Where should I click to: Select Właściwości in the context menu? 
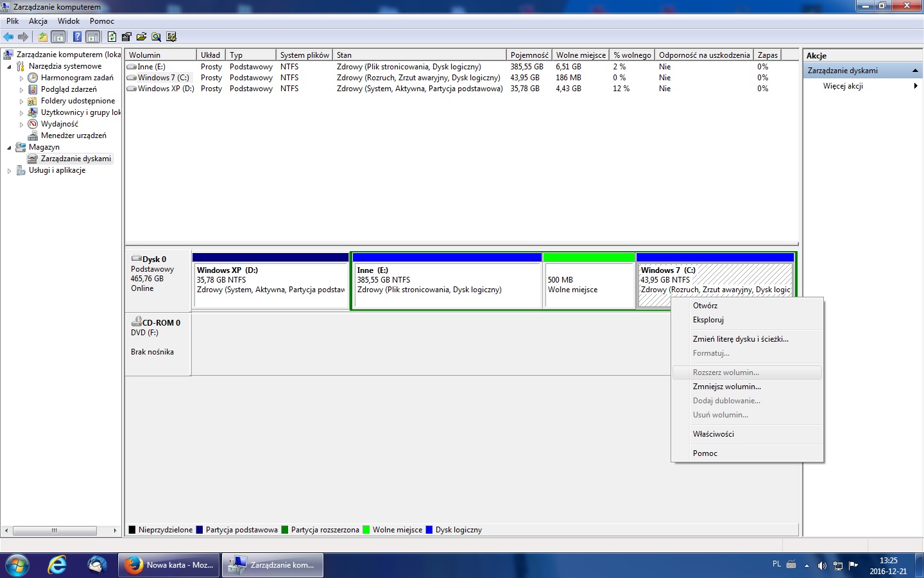tap(747, 434)
